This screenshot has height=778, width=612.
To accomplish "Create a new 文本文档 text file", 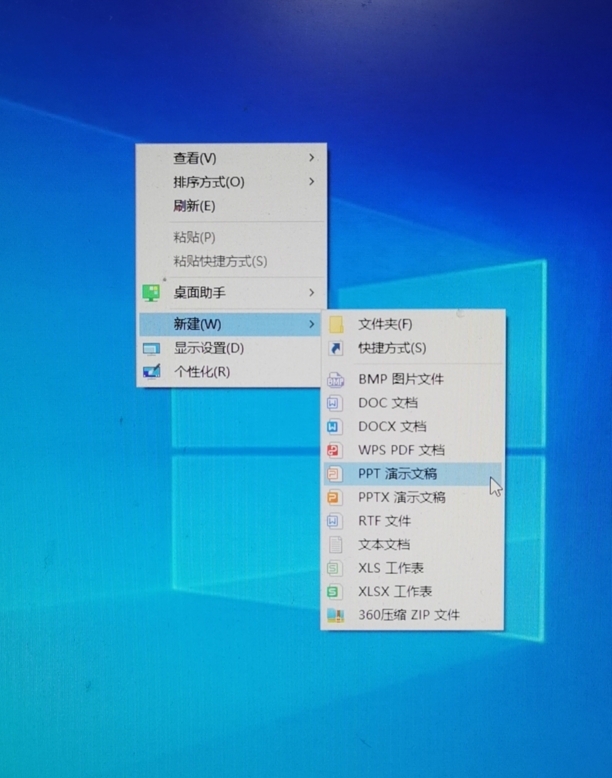I will click(x=384, y=545).
